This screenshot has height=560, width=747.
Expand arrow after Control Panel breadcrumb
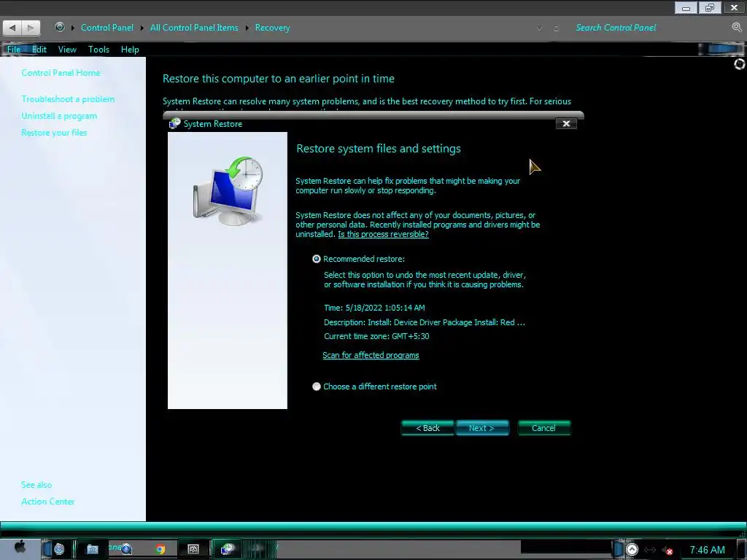click(142, 28)
